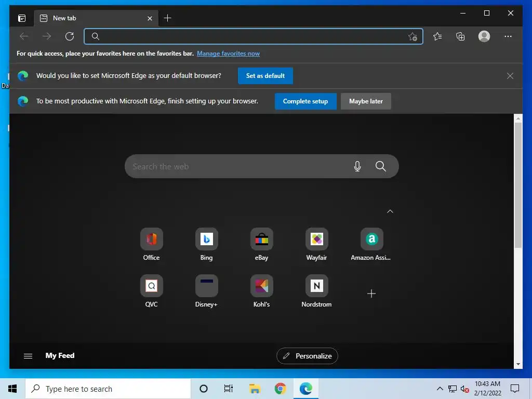
Task: Open the tab actions menu icon
Action: [x=22, y=18]
